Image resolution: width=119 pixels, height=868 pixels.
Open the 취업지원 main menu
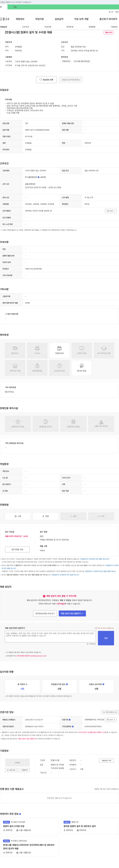point(40,19)
